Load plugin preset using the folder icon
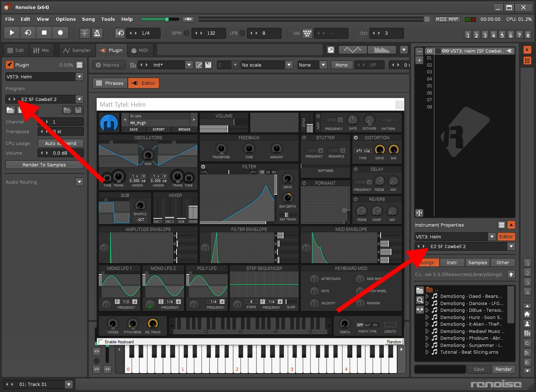 click(10, 110)
